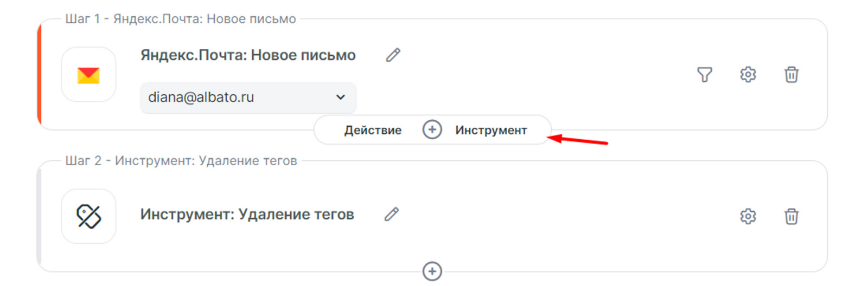This screenshot has width=868, height=286.
Task: Click the Яндекс.Почта: Новое письмо step title
Action: pos(248,55)
